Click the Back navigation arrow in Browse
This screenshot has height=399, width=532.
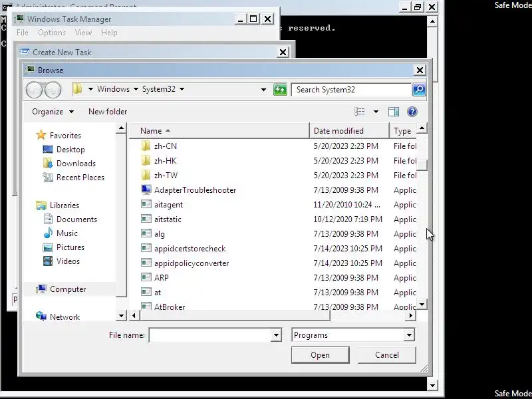pyautogui.click(x=34, y=90)
